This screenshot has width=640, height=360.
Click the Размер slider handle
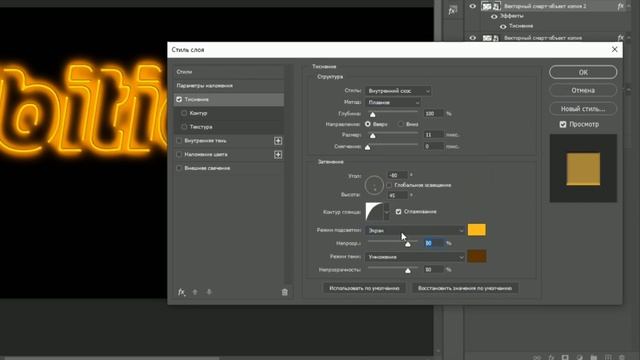[x=372, y=136]
